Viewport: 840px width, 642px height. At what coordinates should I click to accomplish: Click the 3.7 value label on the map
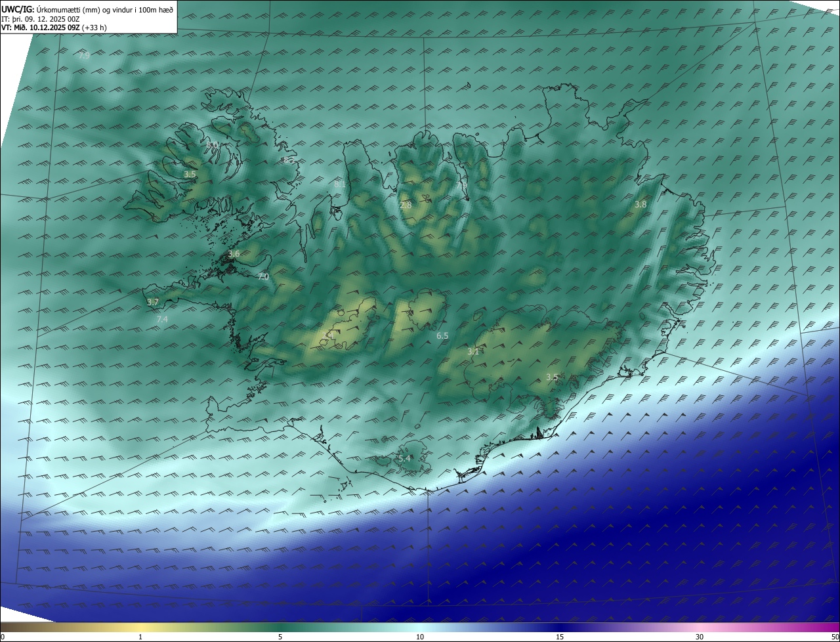(x=153, y=303)
